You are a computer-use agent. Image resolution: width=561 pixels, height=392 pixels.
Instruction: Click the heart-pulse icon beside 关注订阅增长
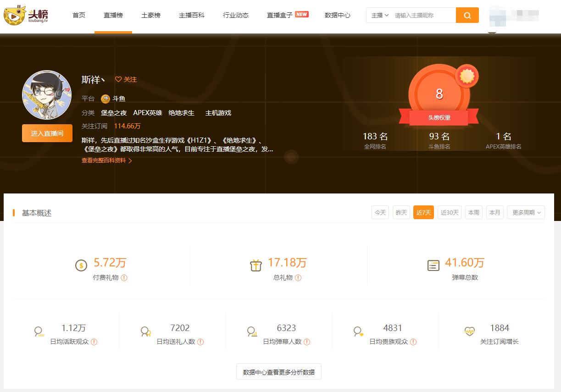[469, 331]
